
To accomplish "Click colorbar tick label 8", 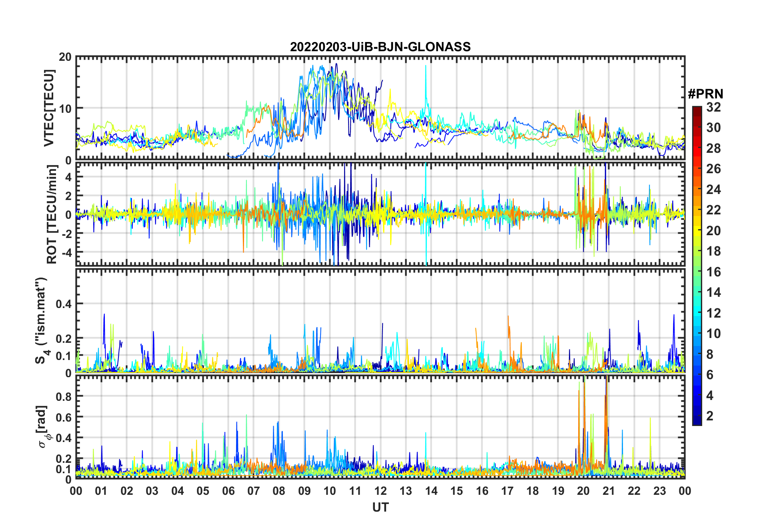I will click(x=710, y=354).
